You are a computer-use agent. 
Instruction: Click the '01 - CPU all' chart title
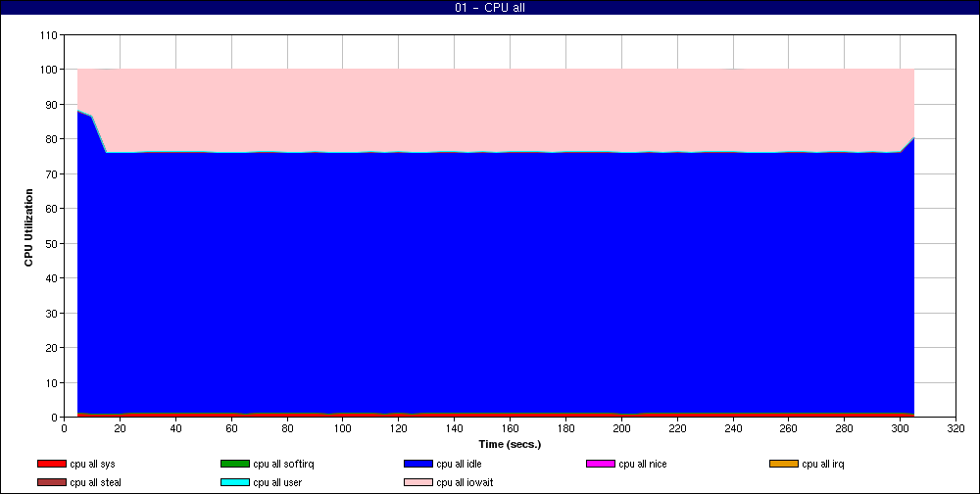tap(490, 8)
